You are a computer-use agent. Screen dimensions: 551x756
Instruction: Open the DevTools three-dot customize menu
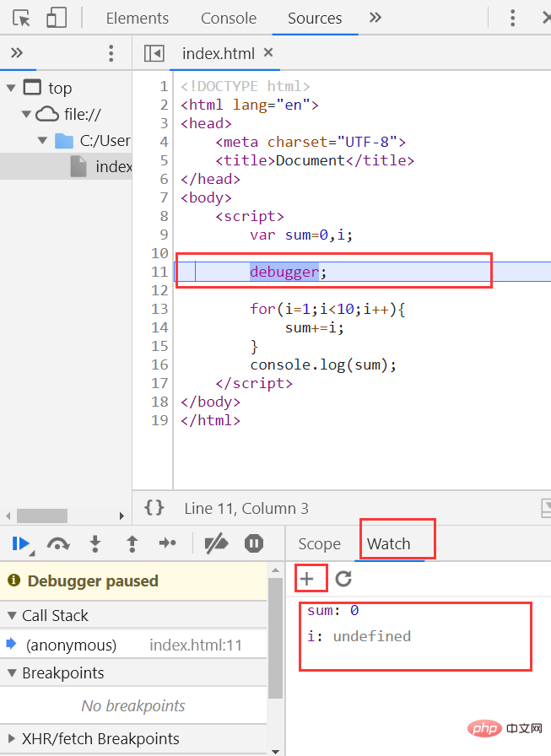click(x=512, y=19)
